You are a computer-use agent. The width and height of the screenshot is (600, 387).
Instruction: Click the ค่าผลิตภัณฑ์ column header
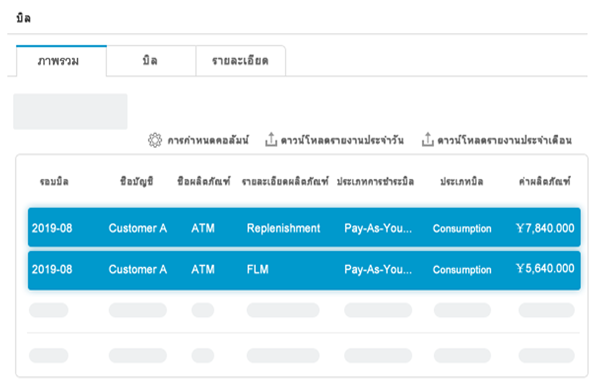click(545, 181)
